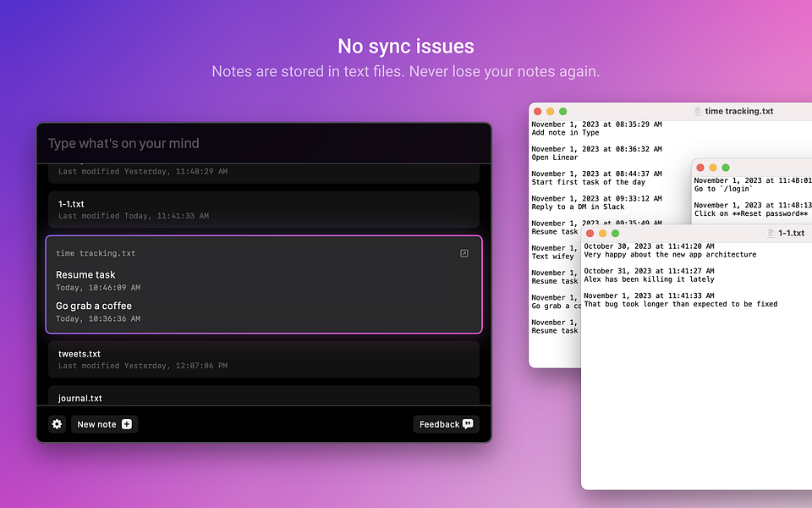The height and width of the screenshot is (508, 812).
Task: Minimize the time tracking.txt editor window
Action: 550,112
